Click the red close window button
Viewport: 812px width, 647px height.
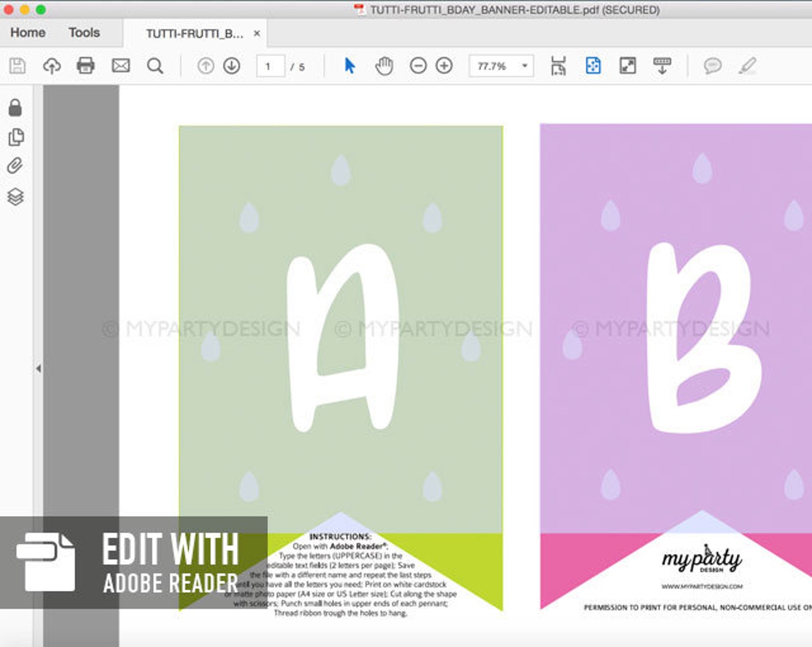coord(9,10)
